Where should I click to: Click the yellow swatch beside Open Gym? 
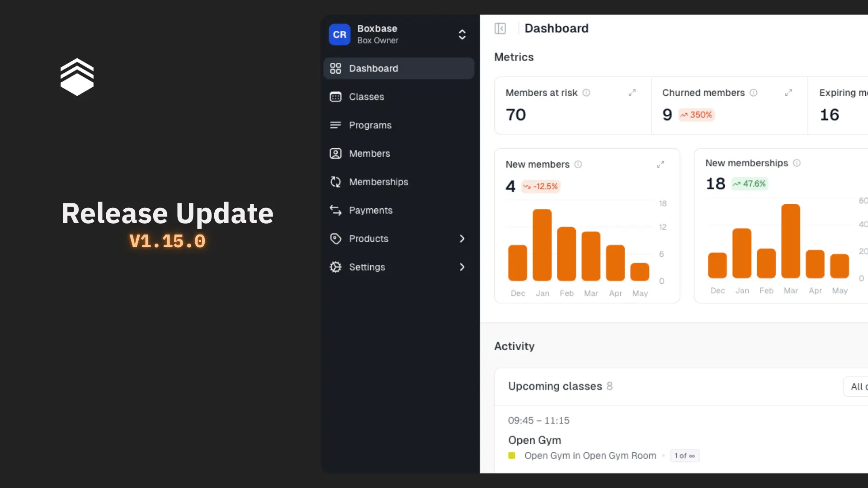pos(512,456)
